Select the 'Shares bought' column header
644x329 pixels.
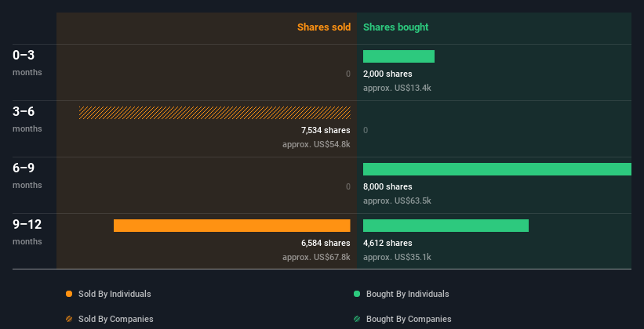396,27
